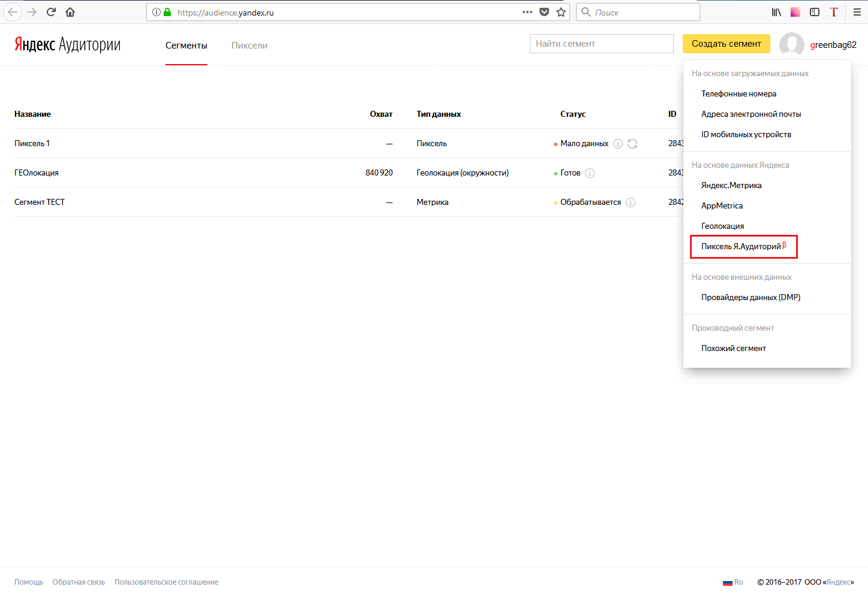Reload the page with refresh icon
Viewport: 868px width, 596px height.
click(52, 12)
